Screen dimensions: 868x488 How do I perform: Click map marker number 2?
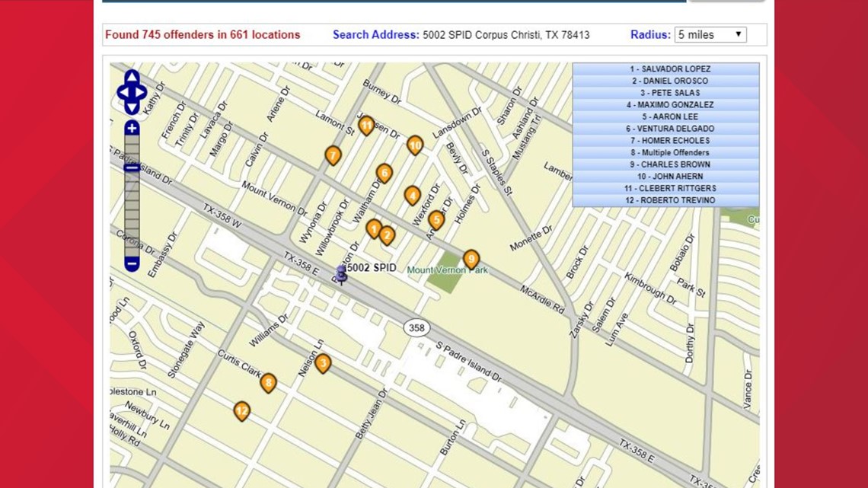point(387,235)
